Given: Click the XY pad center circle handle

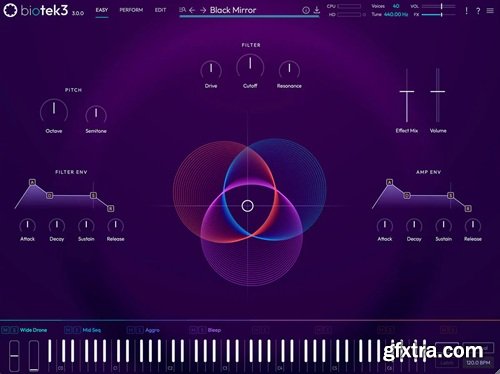Looking at the screenshot, I should coord(247,206).
